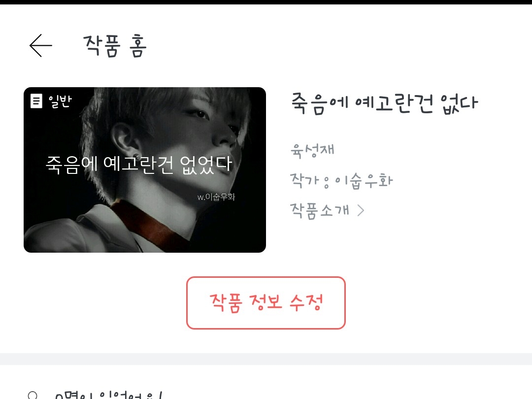This screenshot has height=399, width=532.
Task: Tap the 0명이 읽었어요 reader text
Action: [108, 396]
